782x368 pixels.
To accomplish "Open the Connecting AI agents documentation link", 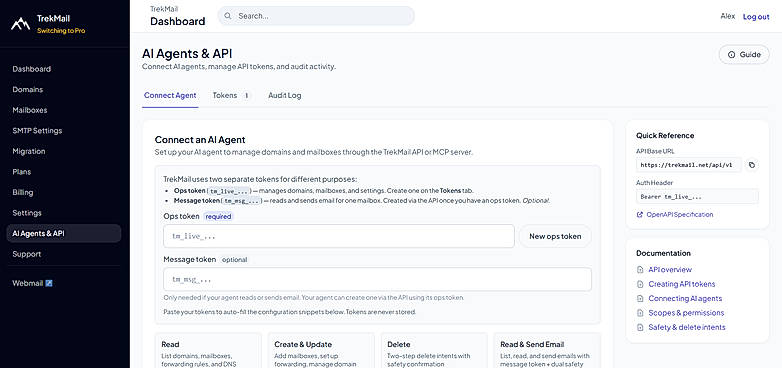I will [x=685, y=299].
